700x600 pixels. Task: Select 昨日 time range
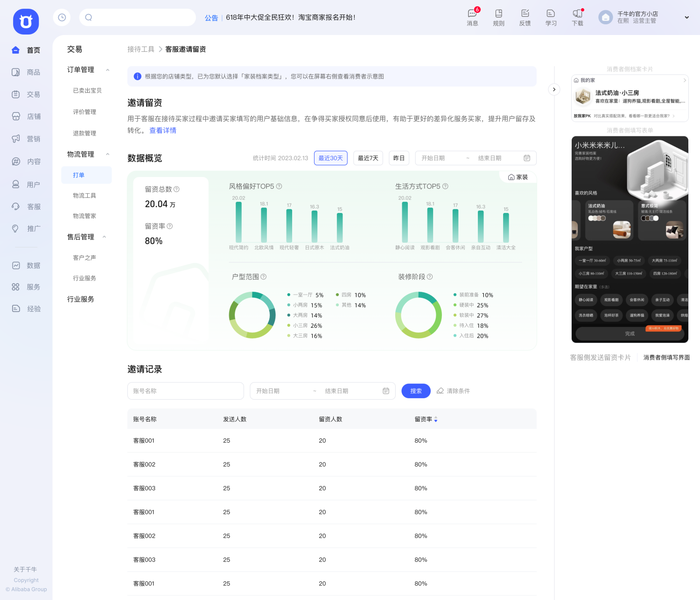pyautogui.click(x=399, y=158)
